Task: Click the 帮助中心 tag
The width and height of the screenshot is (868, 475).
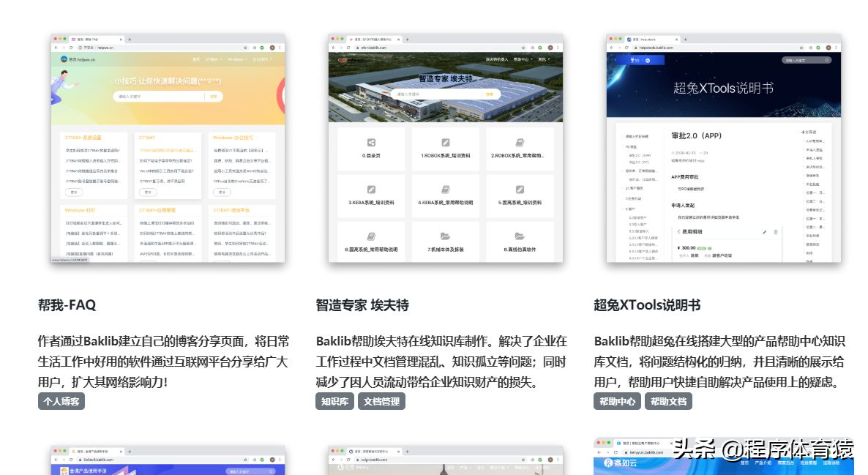Action: (x=617, y=401)
